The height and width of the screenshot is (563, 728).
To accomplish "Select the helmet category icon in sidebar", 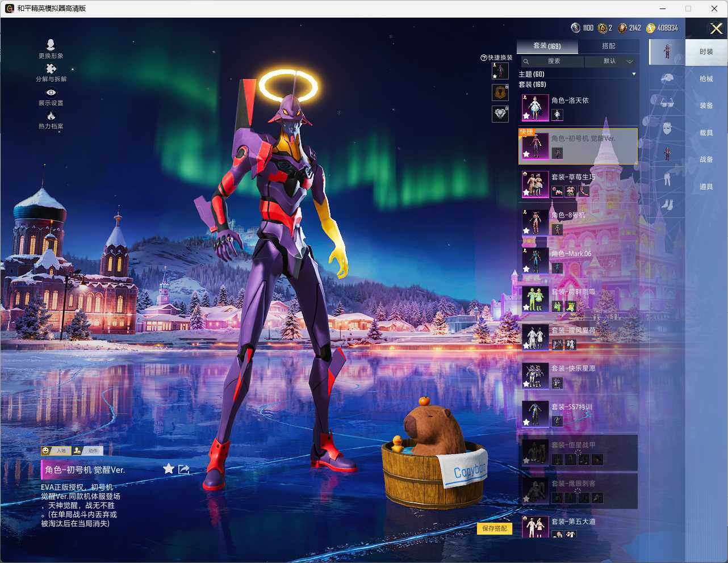I will pyautogui.click(x=667, y=78).
